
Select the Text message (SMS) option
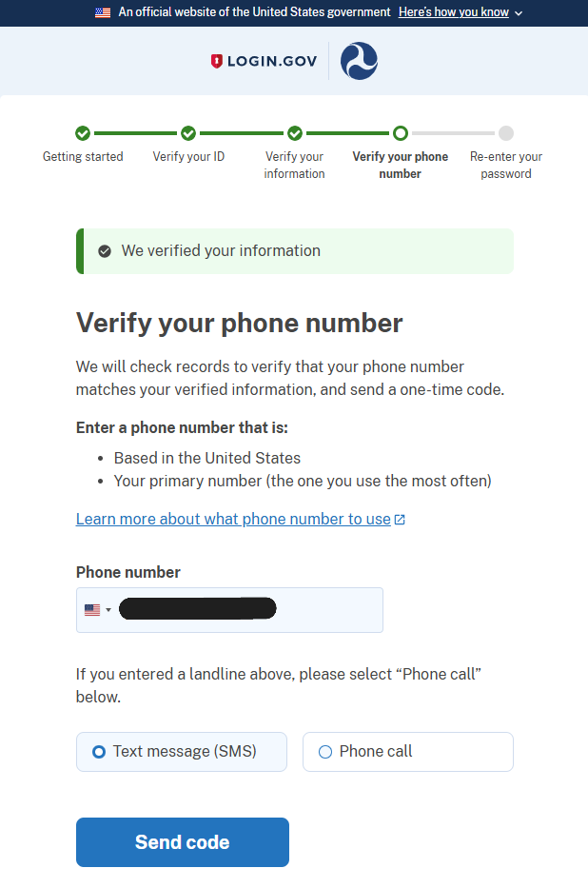click(x=181, y=751)
